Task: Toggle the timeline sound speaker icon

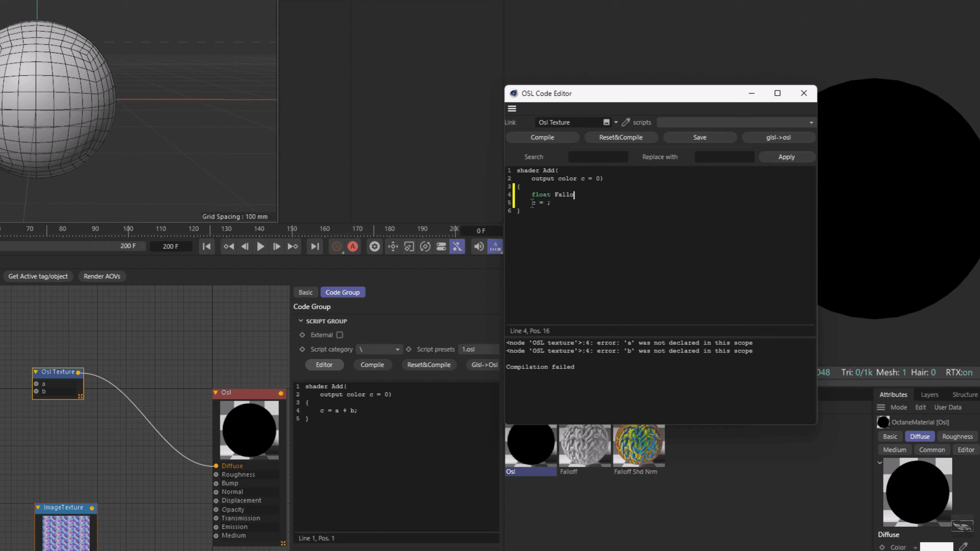Action: (479, 247)
